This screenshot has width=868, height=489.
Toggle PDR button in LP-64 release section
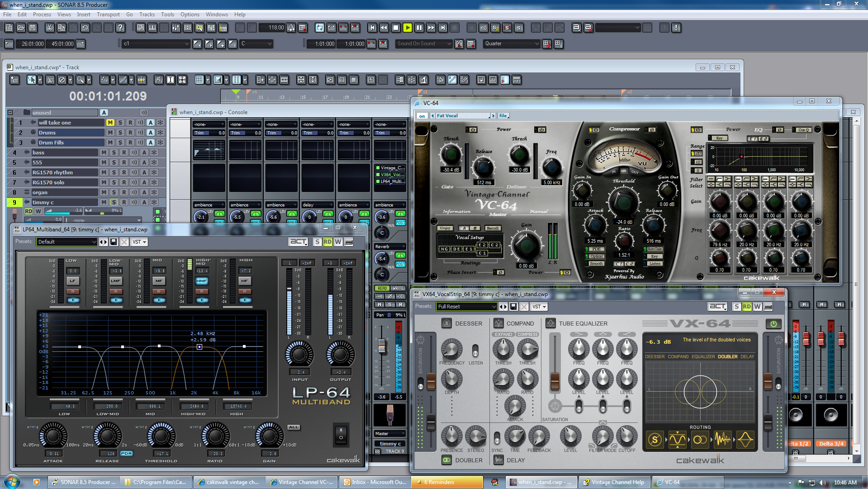tap(126, 453)
